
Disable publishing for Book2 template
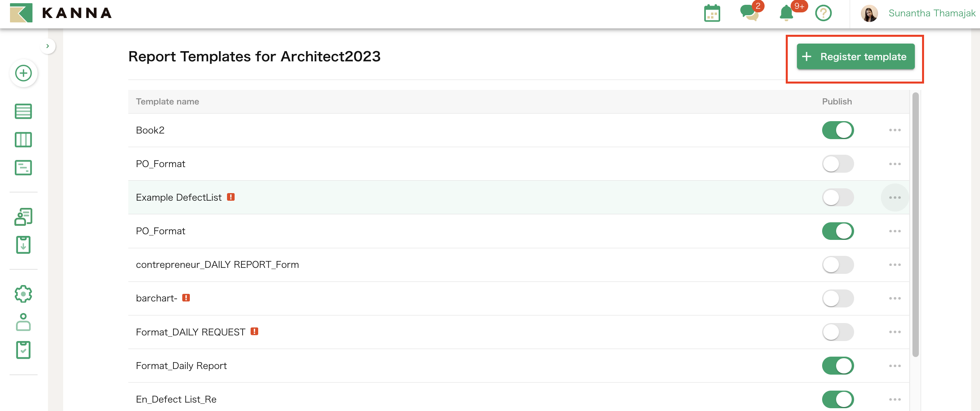pos(838,130)
